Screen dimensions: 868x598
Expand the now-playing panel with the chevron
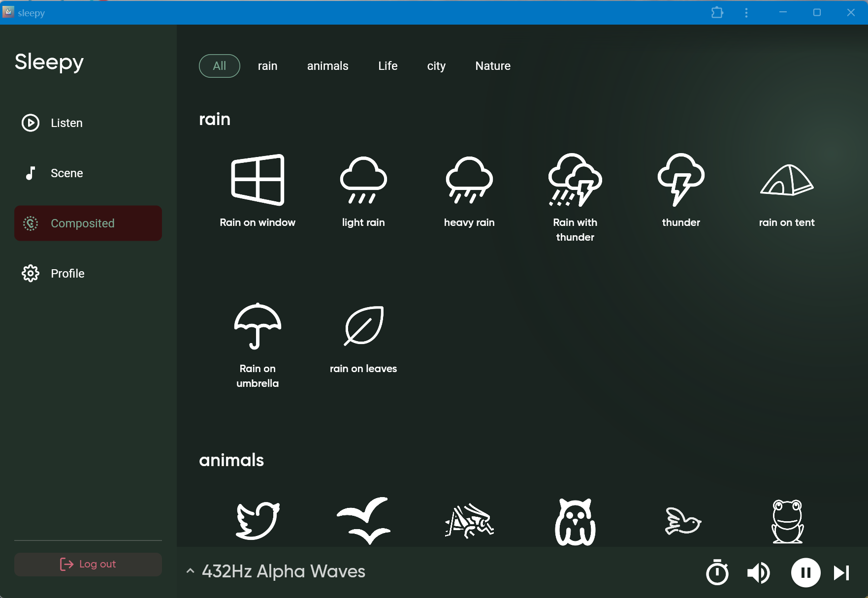[190, 571]
